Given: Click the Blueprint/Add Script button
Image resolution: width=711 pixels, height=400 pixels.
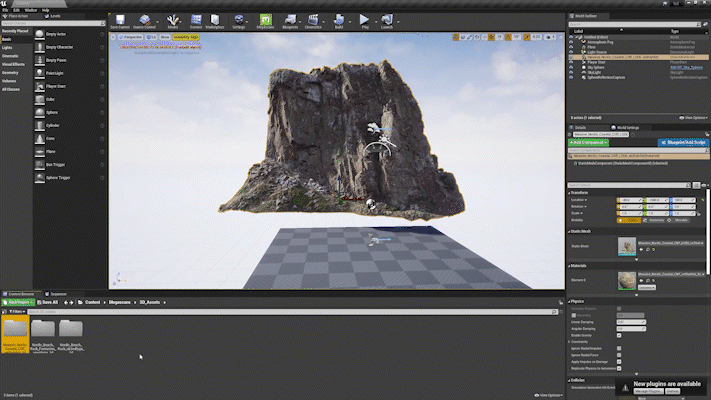Looking at the screenshot, I should (x=684, y=143).
